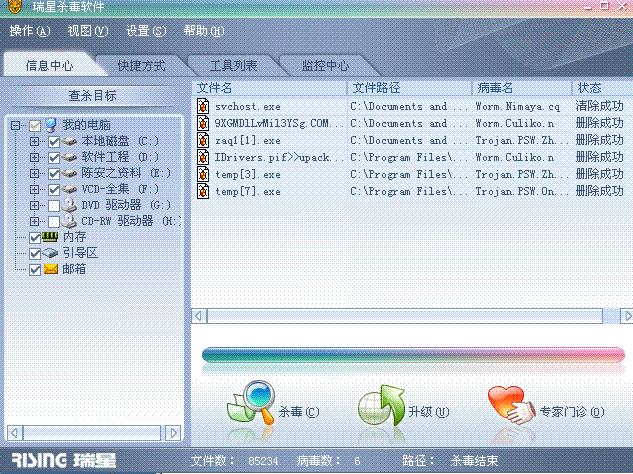Click the virus icon beside 9XGMDlLvMil3YSg.COM

(203, 123)
